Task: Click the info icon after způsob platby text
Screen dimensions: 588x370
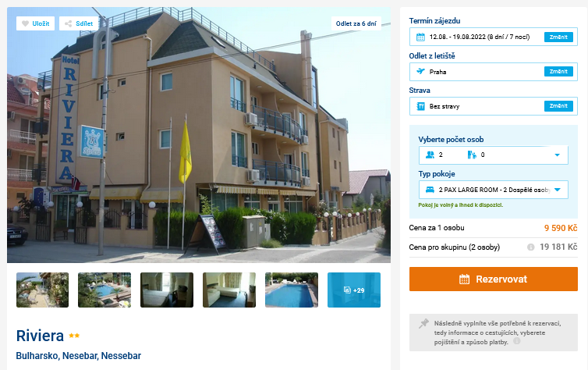Action: coord(517,341)
